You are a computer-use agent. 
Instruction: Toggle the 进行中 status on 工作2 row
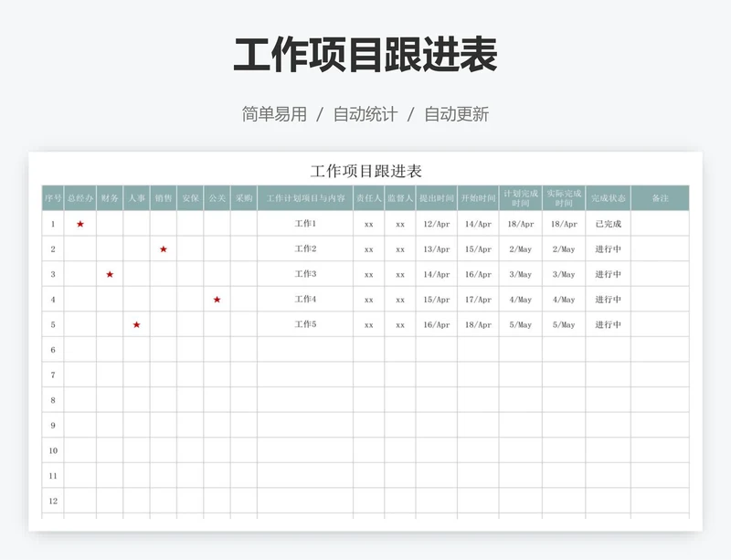point(608,247)
